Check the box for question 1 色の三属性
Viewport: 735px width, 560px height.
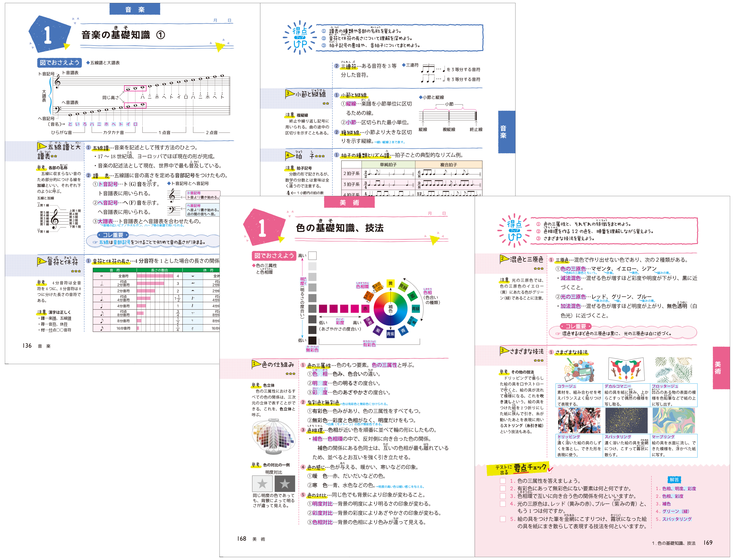[503, 481]
